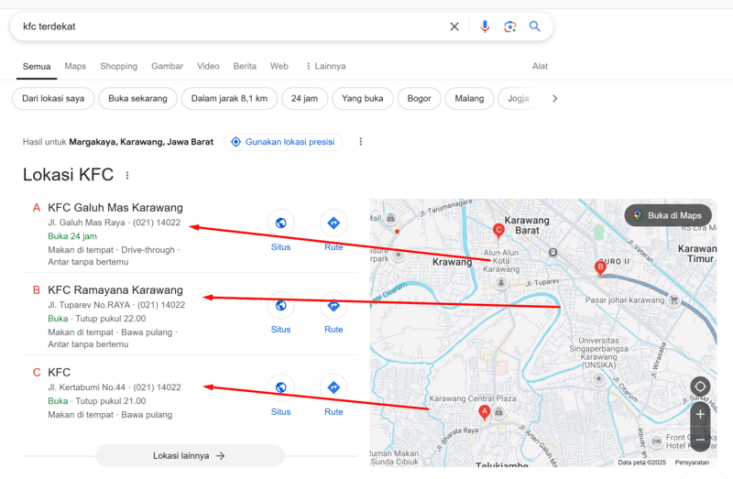Go to the Video tab
This screenshot has width=733, height=479.
tap(208, 66)
